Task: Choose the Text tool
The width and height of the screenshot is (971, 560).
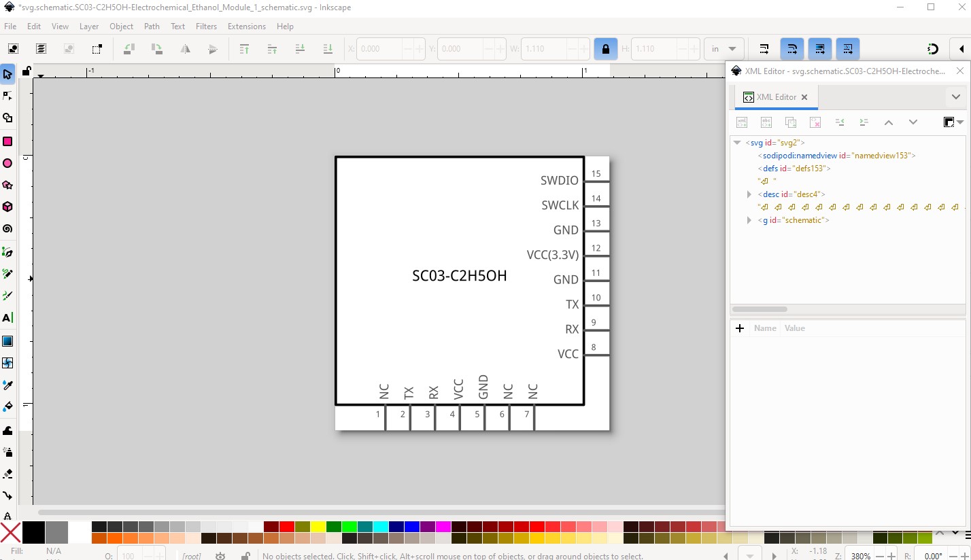Action: (x=7, y=318)
